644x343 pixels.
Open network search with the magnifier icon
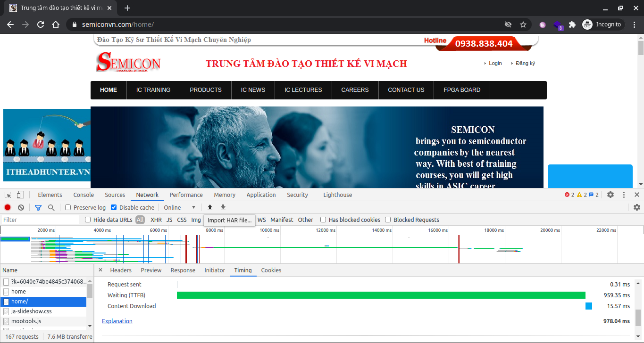point(51,207)
